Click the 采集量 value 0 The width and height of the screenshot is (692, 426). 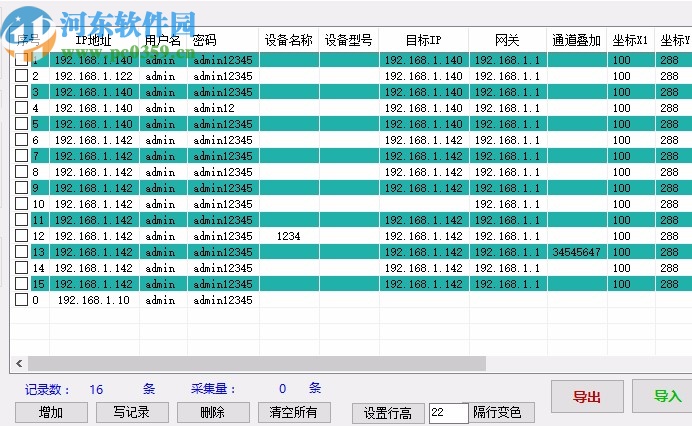[x=282, y=388]
